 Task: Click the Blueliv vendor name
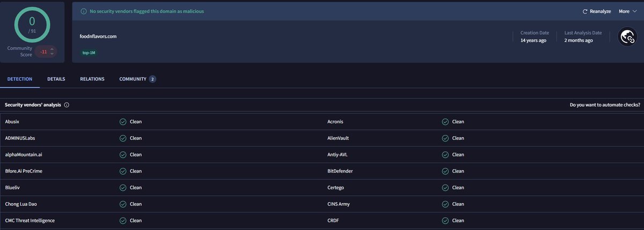click(x=12, y=188)
